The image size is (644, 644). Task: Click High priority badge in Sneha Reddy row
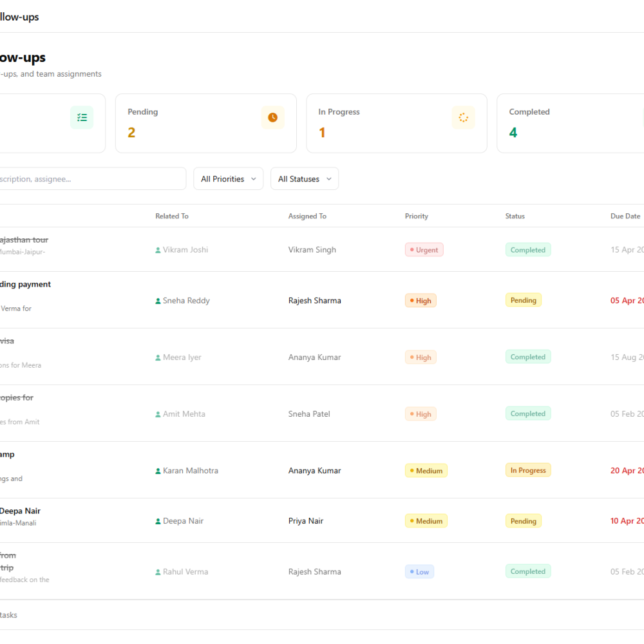pyautogui.click(x=421, y=301)
